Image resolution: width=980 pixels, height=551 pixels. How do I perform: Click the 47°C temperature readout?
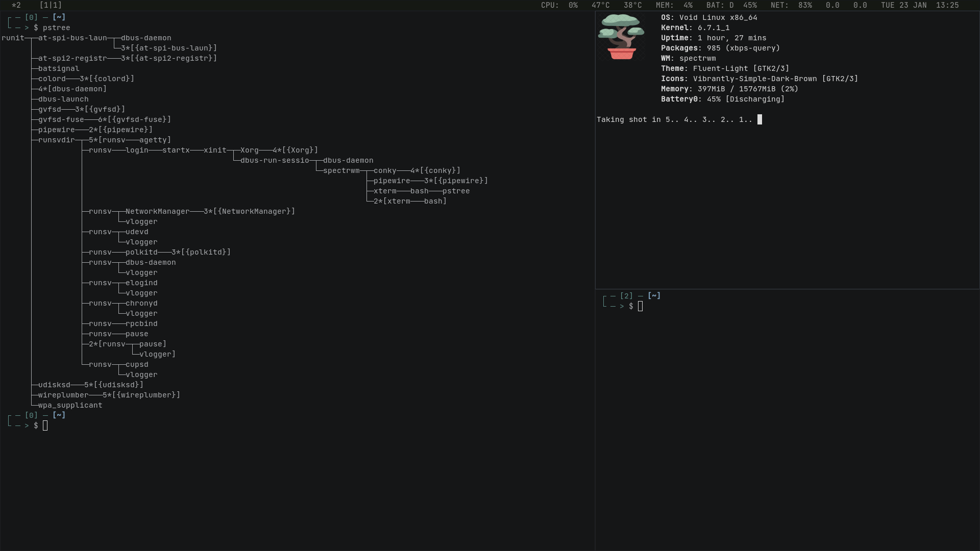pyautogui.click(x=600, y=5)
